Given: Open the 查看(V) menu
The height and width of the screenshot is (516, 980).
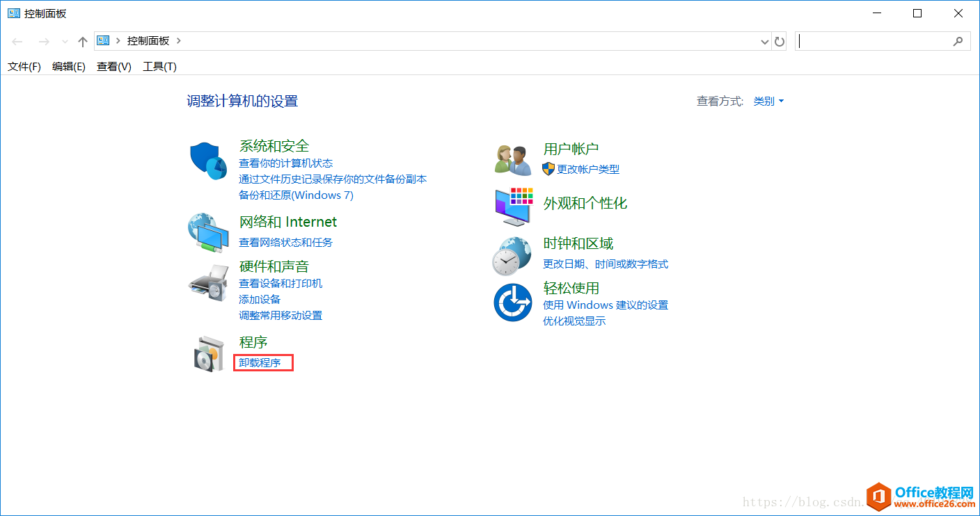Looking at the screenshot, I should coord(114,67).
